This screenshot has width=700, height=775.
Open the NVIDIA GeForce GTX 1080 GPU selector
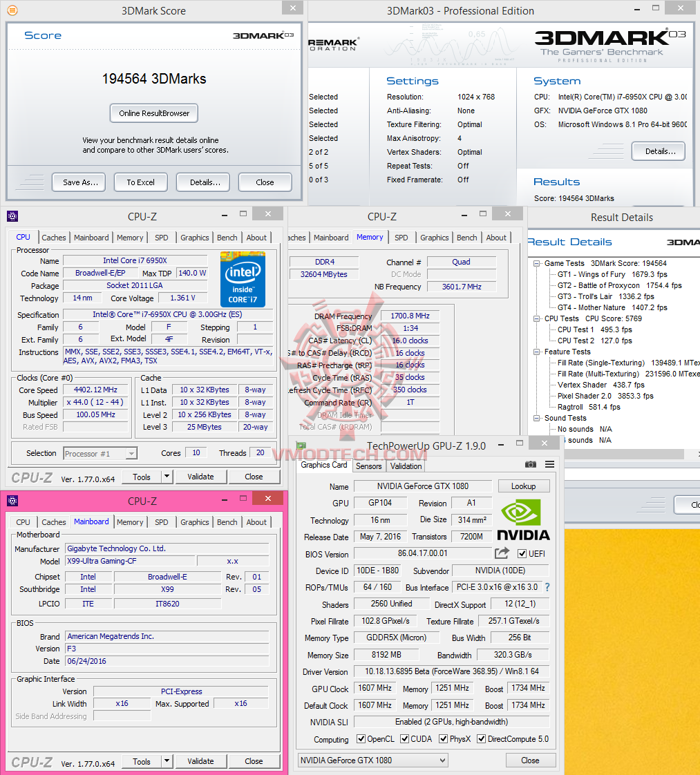point(372,760)
